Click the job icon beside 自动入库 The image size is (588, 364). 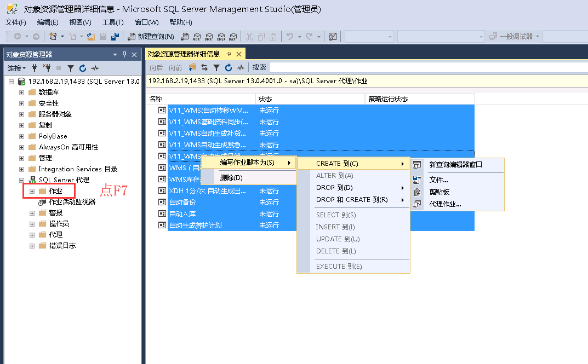(162, 213)
